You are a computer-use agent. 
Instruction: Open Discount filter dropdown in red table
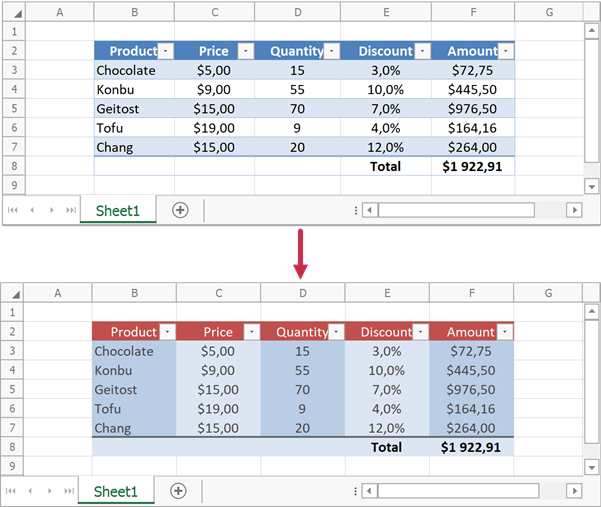(420, 332)
